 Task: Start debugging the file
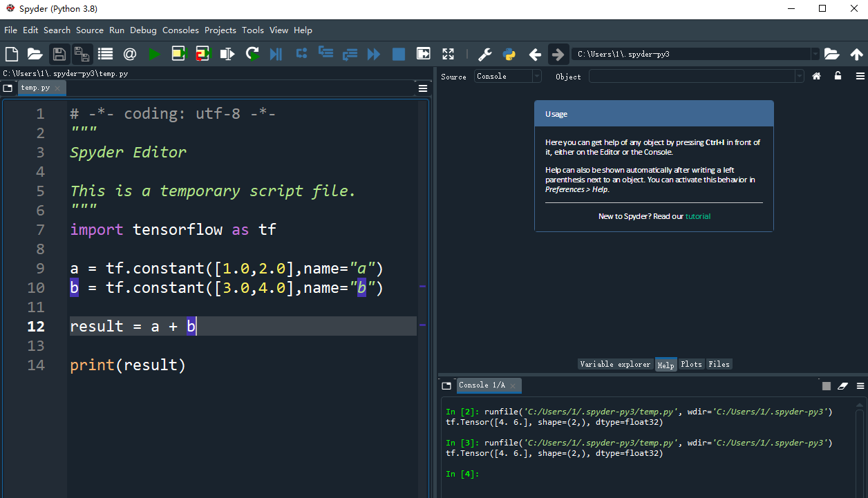[276, 54]
